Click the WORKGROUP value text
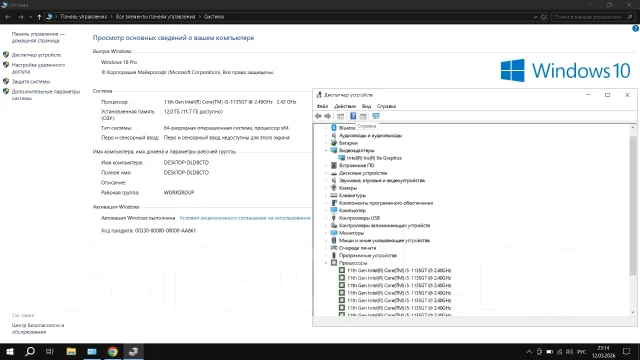 point(179,193)
